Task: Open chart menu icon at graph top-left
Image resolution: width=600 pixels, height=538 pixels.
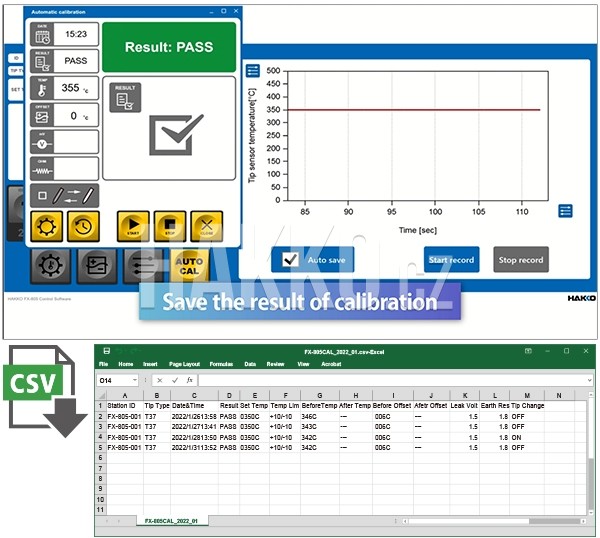Action: click(253, 71)
